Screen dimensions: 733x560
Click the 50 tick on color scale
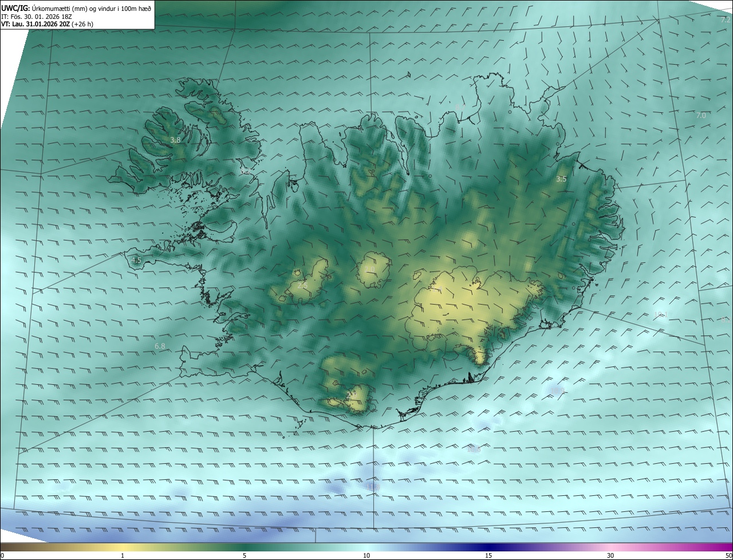(728, 555)
